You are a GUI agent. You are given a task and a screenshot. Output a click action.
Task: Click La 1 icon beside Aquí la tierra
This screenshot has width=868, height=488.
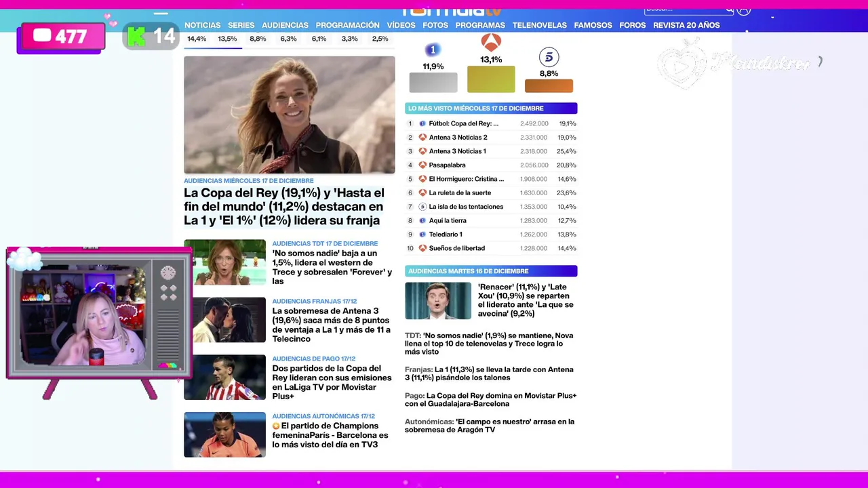(x=422, y=220)
